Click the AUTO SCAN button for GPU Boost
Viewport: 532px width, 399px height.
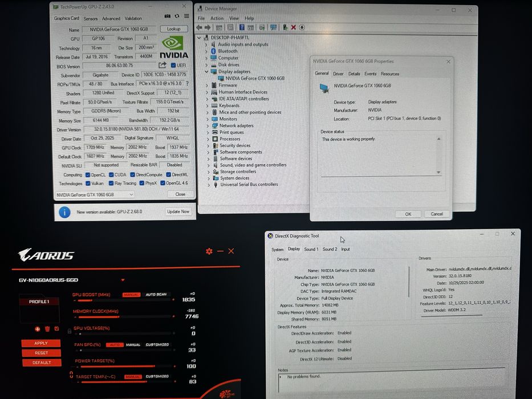point(156,295)
